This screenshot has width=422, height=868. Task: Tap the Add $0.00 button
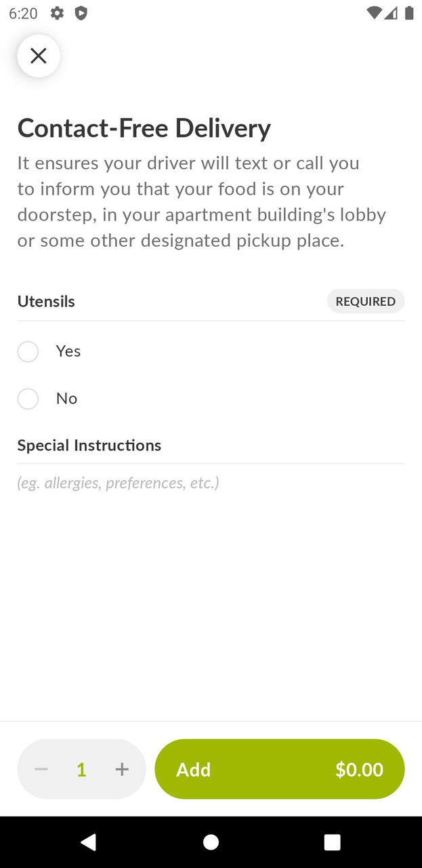click(279, 769)
